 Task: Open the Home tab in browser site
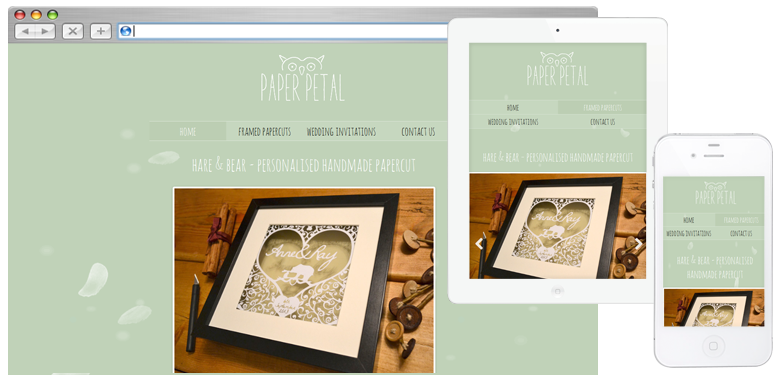pos(188,132)
